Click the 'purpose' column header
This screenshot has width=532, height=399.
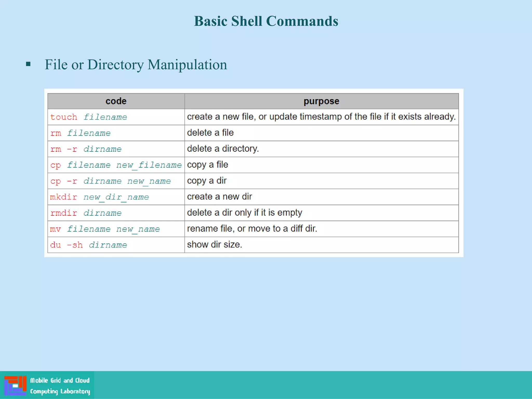[322, 101]
